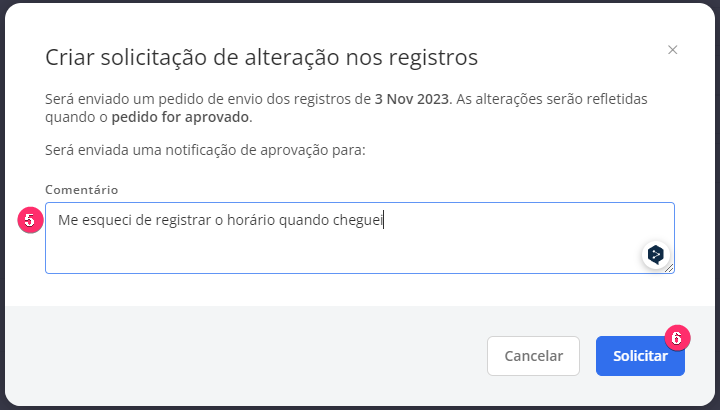Click at the start of "Me esqueci" text
Viewport: 720px width, 410px height.
click(58, 220)
